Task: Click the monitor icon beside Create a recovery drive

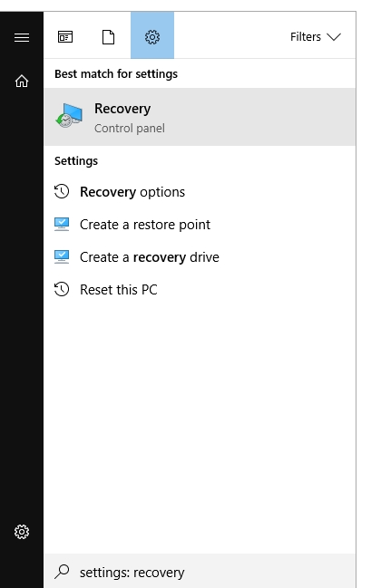Action: click(x=62, y=257)
